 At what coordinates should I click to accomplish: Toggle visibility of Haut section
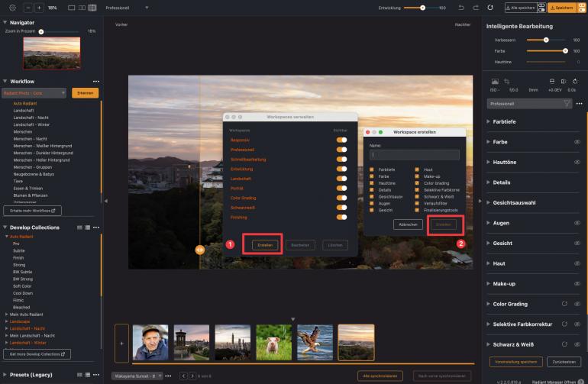click(x=577, y=263)
